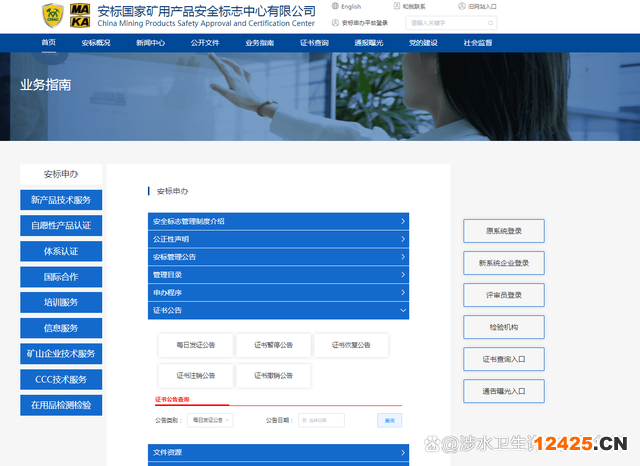
Task: Open the 原系统登录 link
Action: click(x=503, y=231)
